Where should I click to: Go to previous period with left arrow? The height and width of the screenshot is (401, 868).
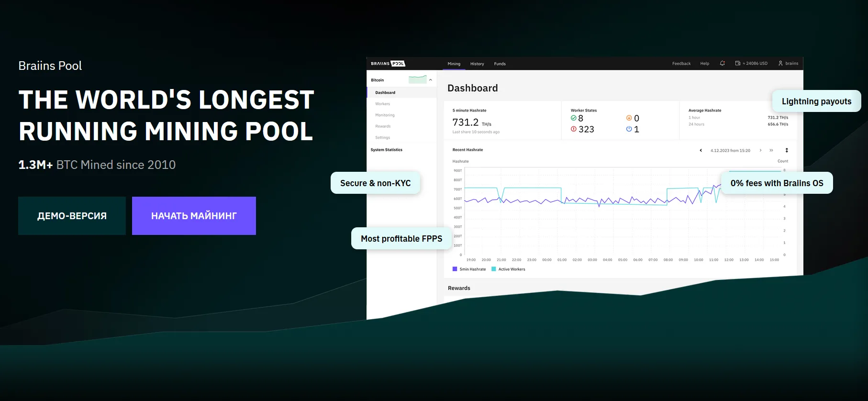(701, 150)
